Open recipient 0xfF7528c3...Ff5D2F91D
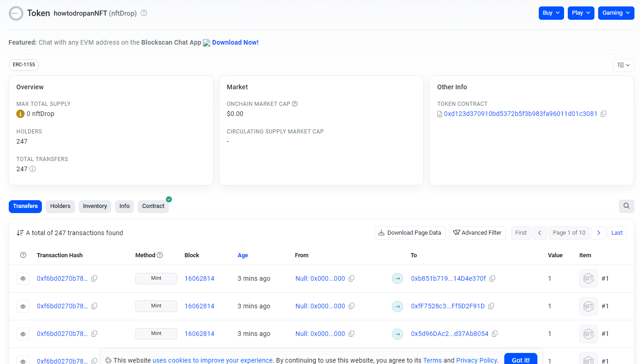The width and height of the screenshot is (640, 364). pyautogui.click(x=448, y=306)
